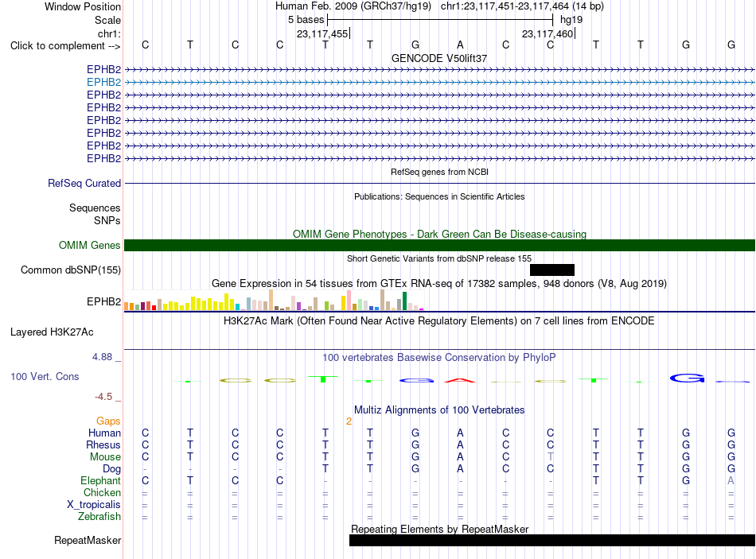Select the X_tropicalis alignment row label
The width and height of the screenshot is (756, 559).
[94, 505]
